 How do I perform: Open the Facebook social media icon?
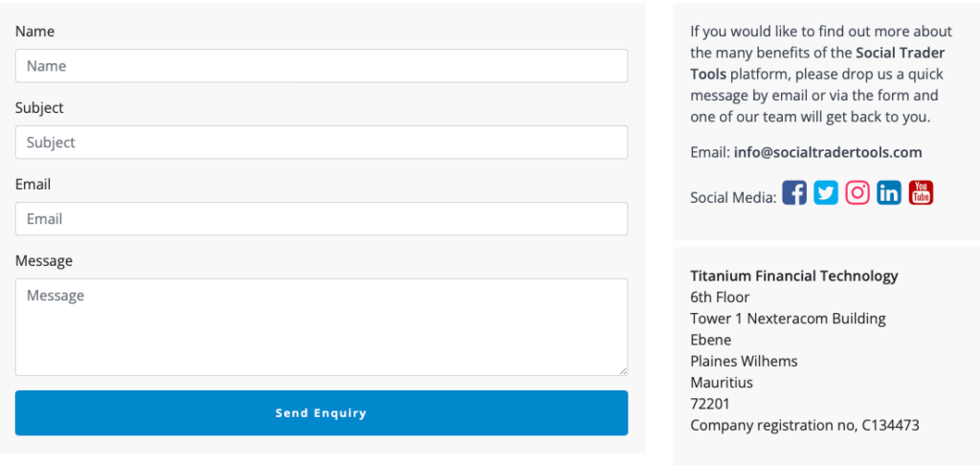(x=794, y=192)
